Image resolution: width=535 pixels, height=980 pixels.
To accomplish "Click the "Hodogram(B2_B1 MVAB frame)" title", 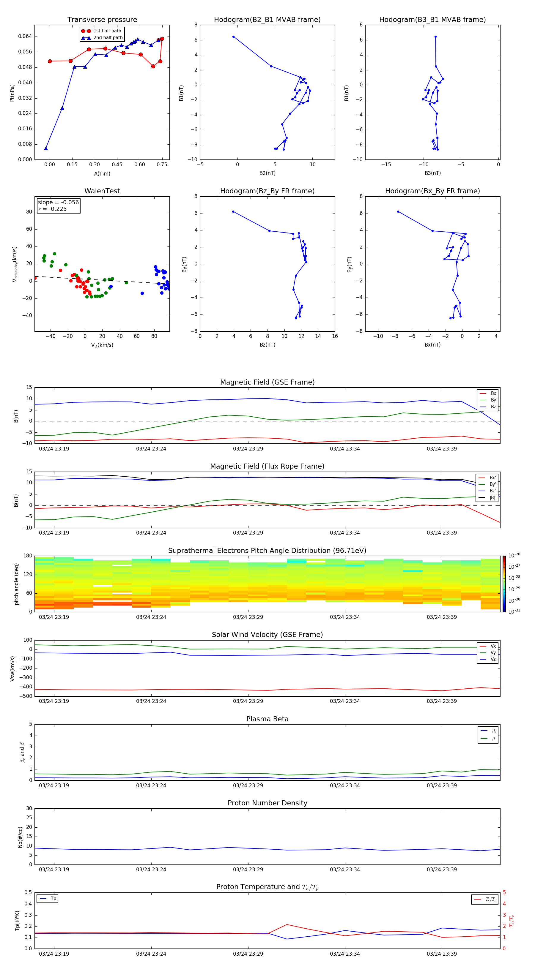I will (x=267, y=20).
